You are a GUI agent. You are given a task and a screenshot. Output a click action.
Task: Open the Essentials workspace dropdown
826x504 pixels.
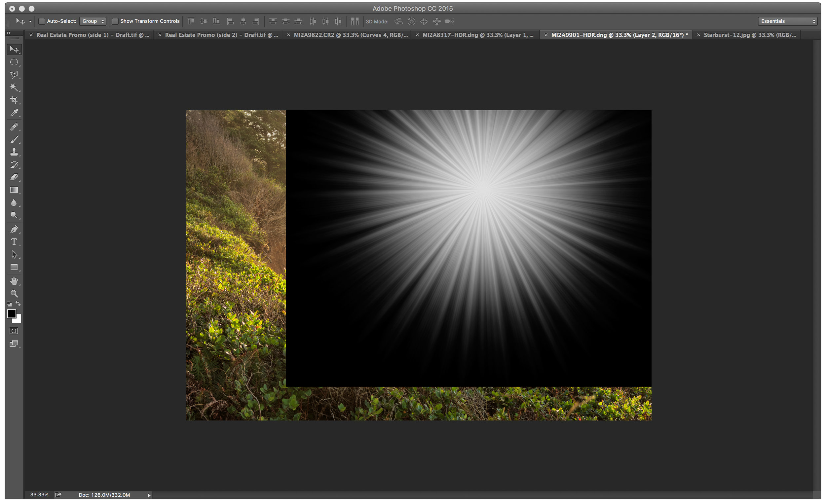787,21
